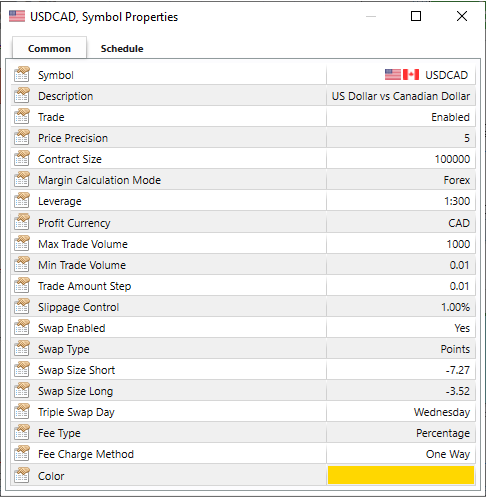Image resolution: width=486 pixels, height=497 pixels.
Task: Switch to the Schedule tab
Action: [x=122, y=49]
